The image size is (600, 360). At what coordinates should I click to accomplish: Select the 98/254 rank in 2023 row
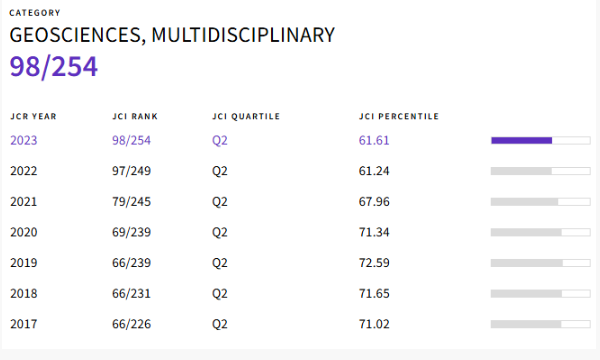[131, 140]
